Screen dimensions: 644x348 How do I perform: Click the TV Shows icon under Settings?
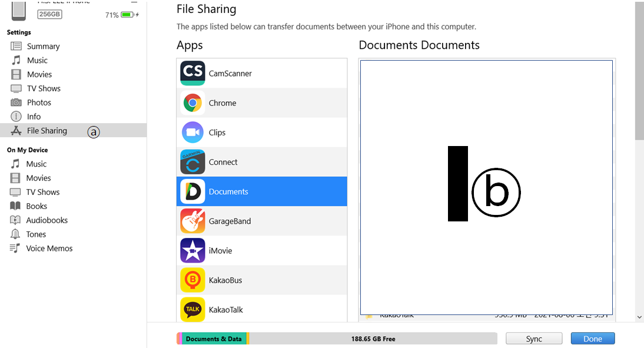coord(16,88)
